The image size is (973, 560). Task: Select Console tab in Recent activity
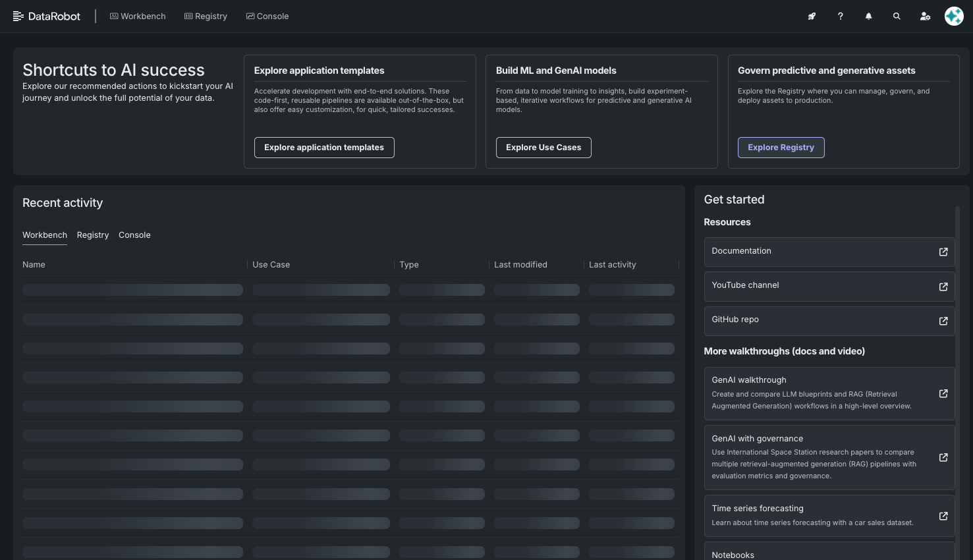click(134, 235)
